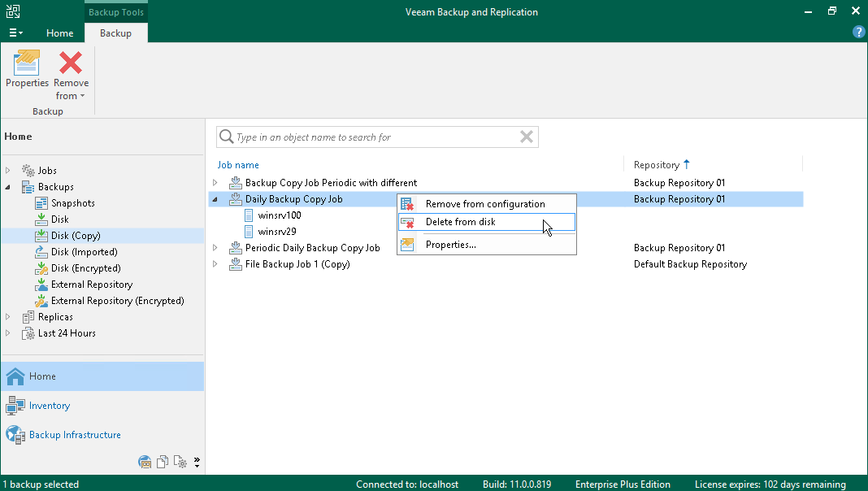Open the Inventory view
This screenshot has height=491, width=868.
click(50, 406)
